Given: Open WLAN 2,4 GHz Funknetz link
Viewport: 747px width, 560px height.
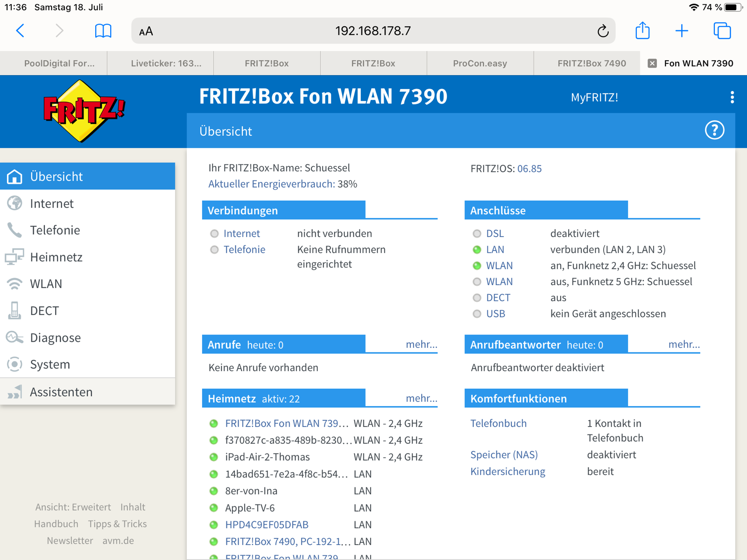Looking at the screenshot, I should 499,266.
